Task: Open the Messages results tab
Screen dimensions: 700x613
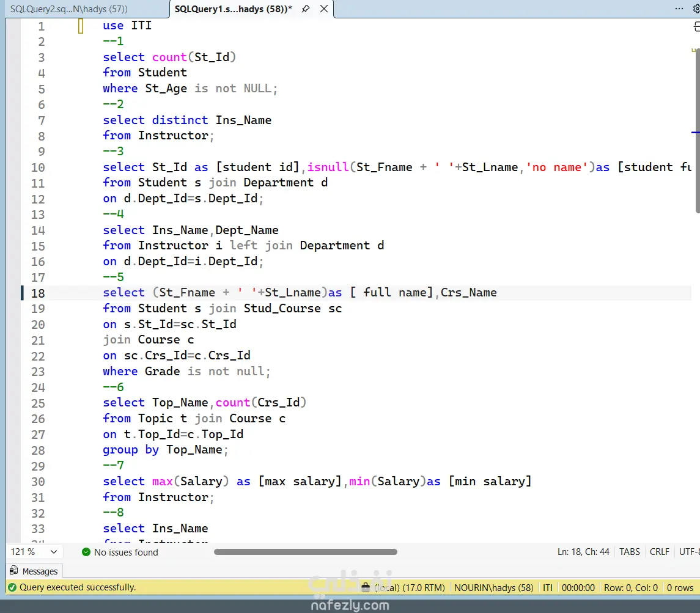Action: [x=34, y=571]
